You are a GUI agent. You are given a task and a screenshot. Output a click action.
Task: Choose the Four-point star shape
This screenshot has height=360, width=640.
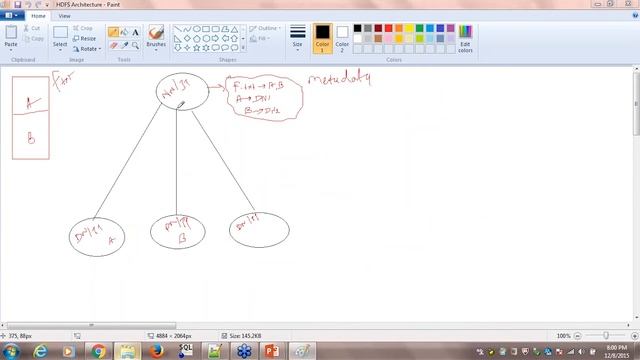pyautogui.click(x=187, y=48)
